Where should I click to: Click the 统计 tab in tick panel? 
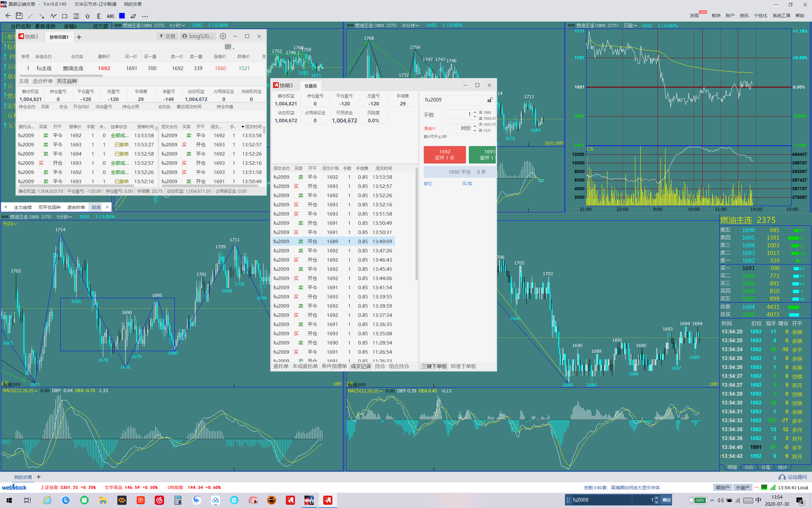tap(783, 467)
